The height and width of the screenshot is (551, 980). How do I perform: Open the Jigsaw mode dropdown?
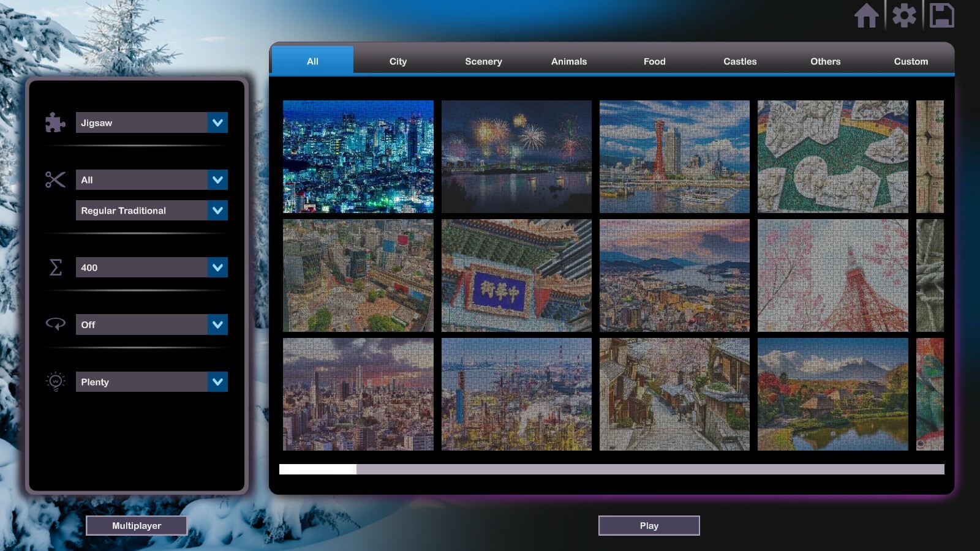pyautogui.click(x=151, y=122)
